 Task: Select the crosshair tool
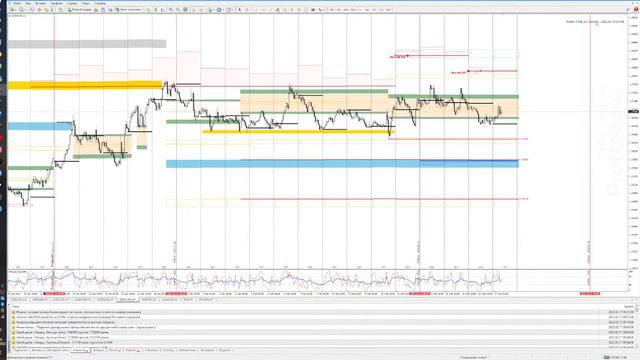click(x=247, y=9)
